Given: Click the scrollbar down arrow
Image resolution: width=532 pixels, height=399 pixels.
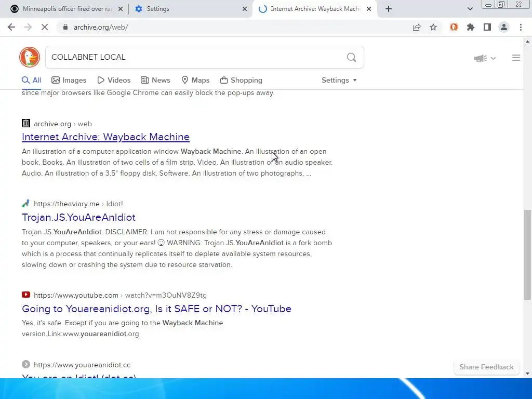Looking at the screenshot, I should coord(527,374).
